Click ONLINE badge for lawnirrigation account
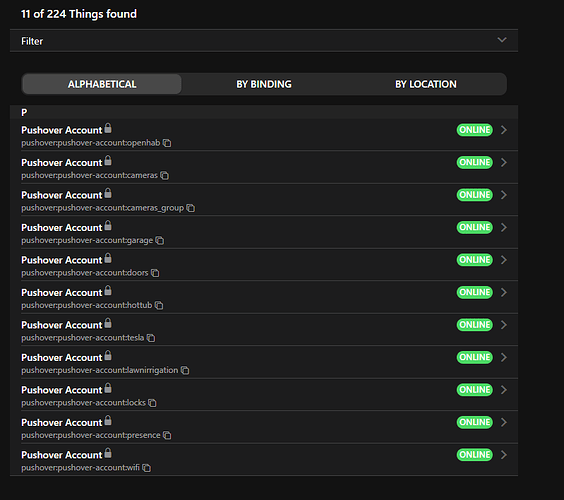 pyautogui.click(x=474, y=357)
